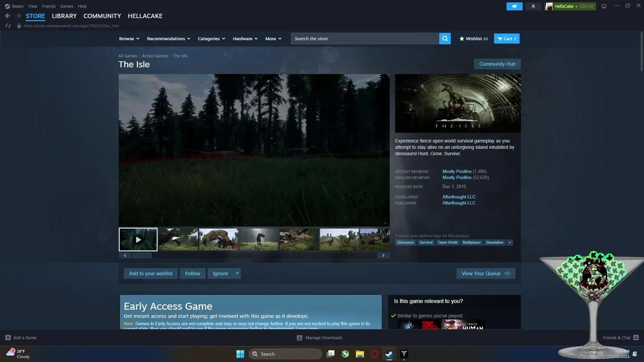Open Cart with 2 items
Viewport: 644px width, 362px height.
pos(507,39)
